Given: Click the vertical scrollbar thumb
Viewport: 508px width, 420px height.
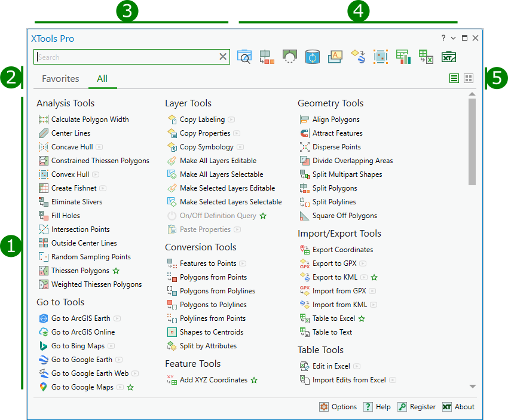Looking at the screenshot, I should click(472, 142).
